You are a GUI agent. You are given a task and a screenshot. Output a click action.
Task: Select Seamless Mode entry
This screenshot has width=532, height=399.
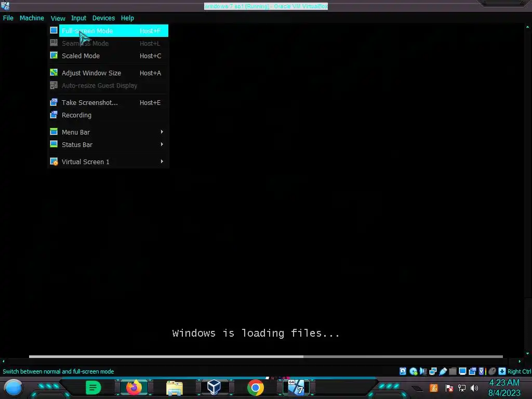pyautogui.click(x=109, y=43)
